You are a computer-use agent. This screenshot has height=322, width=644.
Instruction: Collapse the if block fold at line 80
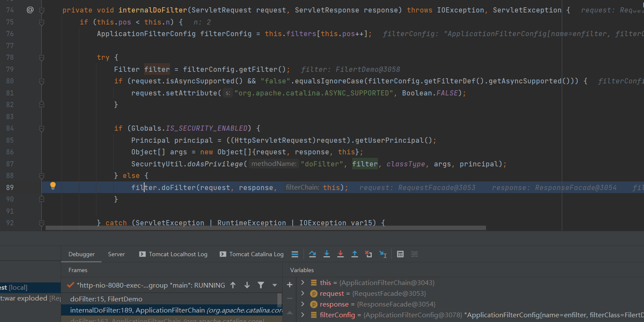42,81
